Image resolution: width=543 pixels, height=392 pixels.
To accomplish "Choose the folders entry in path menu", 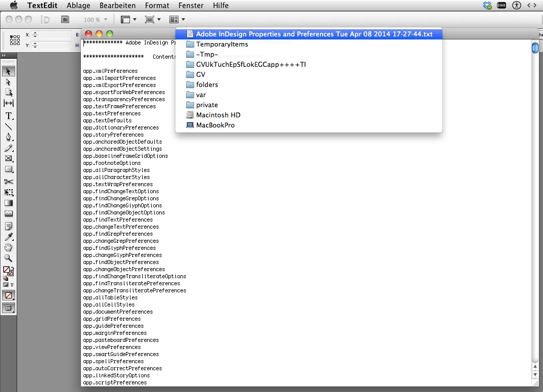I will coord(308,84).
